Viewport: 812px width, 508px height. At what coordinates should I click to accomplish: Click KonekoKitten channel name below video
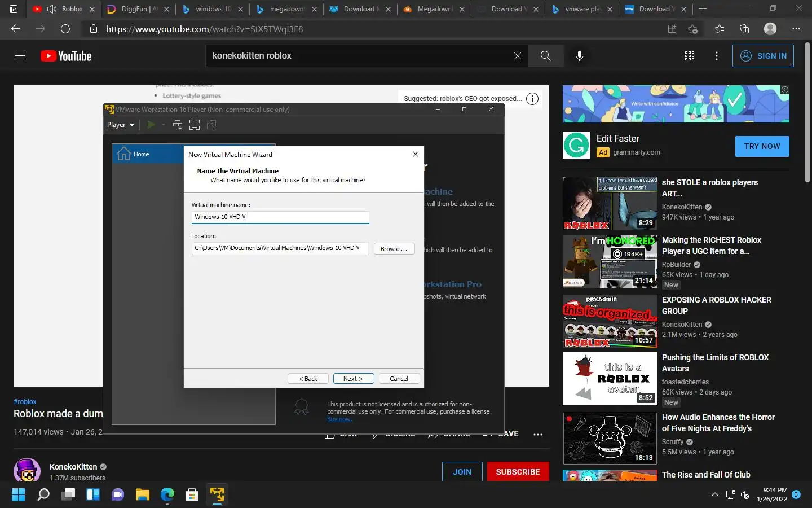click(x=73, y=467)
